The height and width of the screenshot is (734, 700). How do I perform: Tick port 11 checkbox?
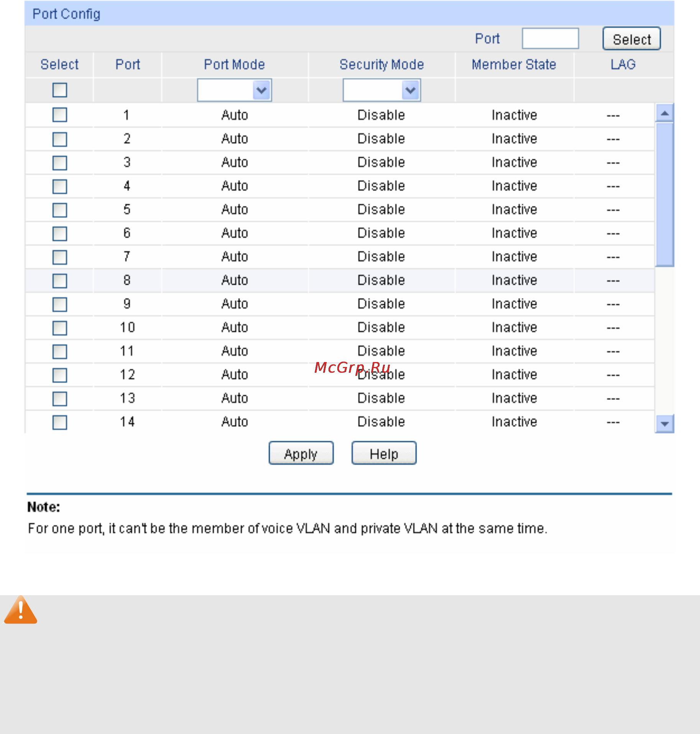click(60, 351)
